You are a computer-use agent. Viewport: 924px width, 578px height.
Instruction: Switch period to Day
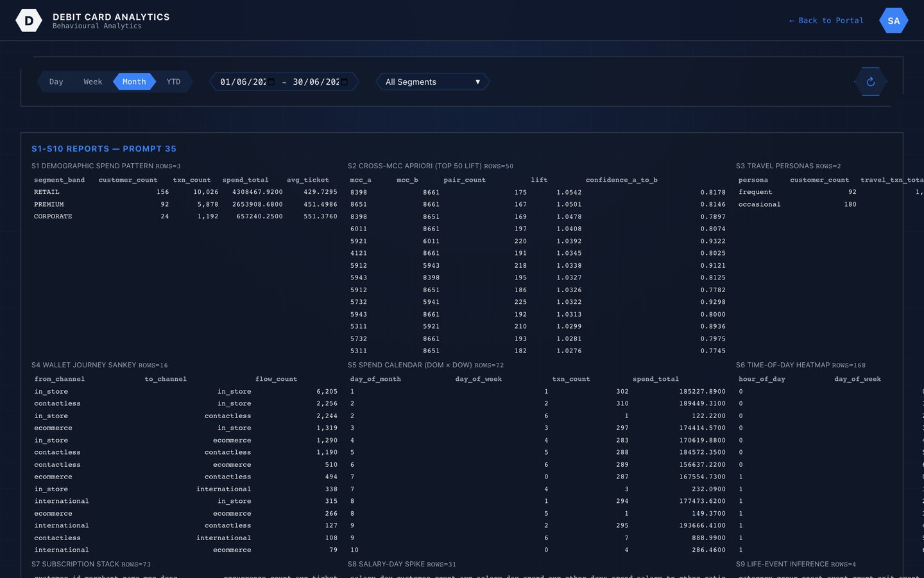[56, 82]
